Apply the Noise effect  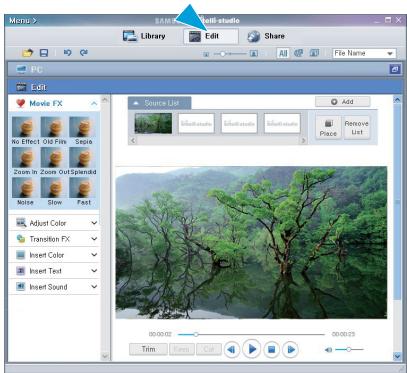point(25,191)
